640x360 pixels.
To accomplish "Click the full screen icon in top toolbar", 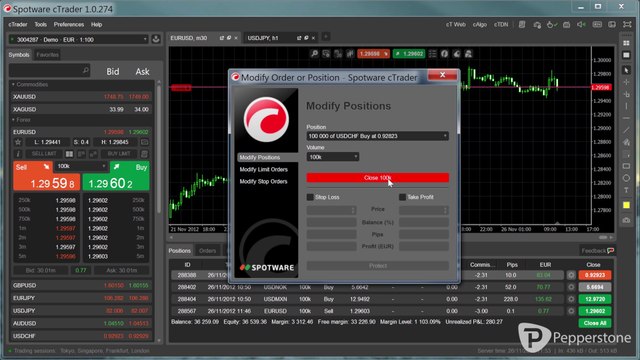I will (627, 25).
